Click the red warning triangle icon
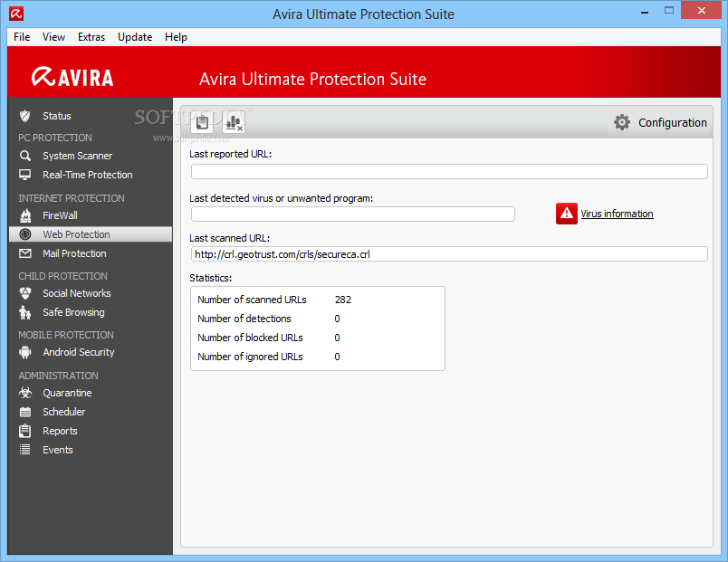This screenshot has width=728, height=562. [x=567, y=214]
